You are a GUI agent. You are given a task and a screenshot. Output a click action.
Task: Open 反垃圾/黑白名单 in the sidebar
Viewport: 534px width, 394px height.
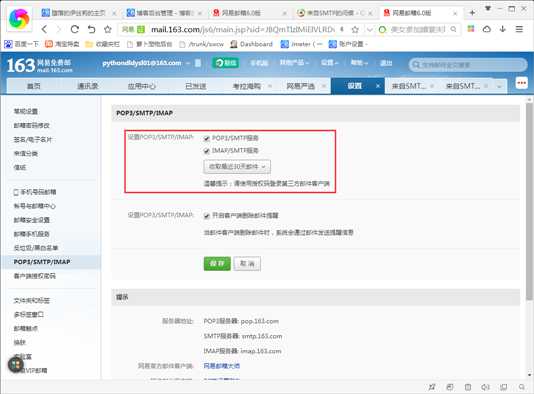[x=35, y=248]
